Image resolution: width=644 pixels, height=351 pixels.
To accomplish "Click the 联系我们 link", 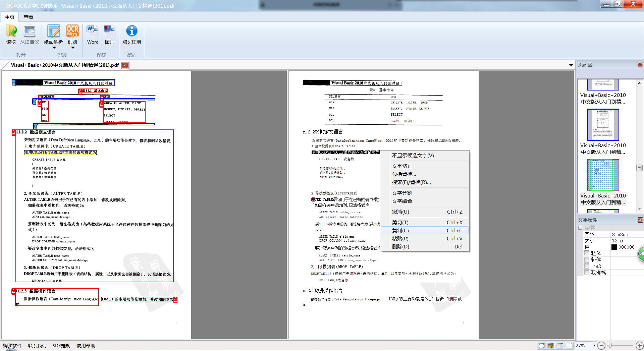I will [37, 346].
